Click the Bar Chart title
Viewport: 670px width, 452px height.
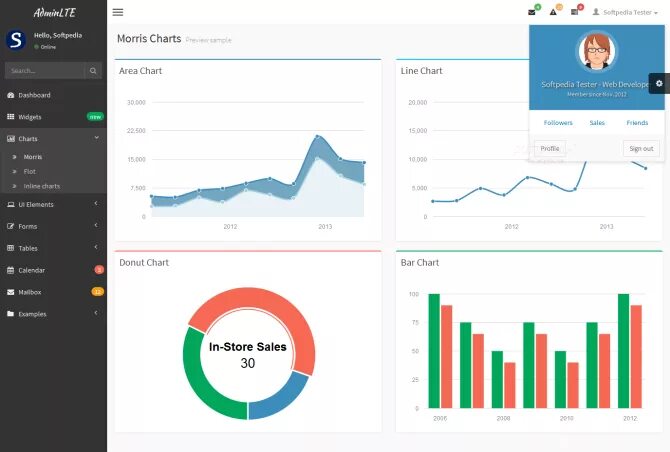click(420, 263)
